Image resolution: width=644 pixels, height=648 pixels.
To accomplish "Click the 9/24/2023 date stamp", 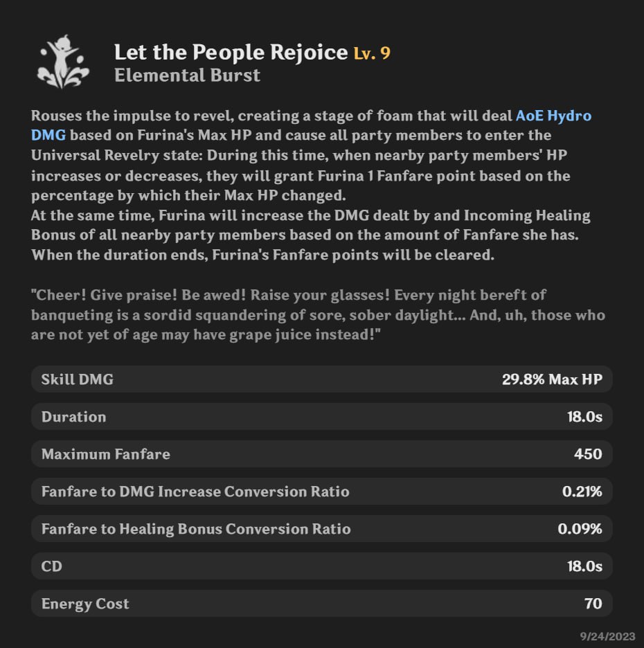I will point(607,636).
